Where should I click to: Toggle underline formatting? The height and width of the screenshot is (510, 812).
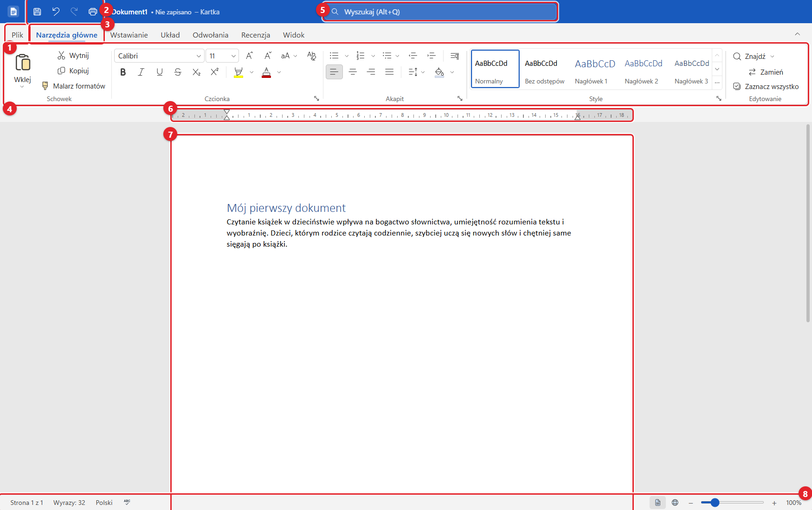click(x=160, y=72)
